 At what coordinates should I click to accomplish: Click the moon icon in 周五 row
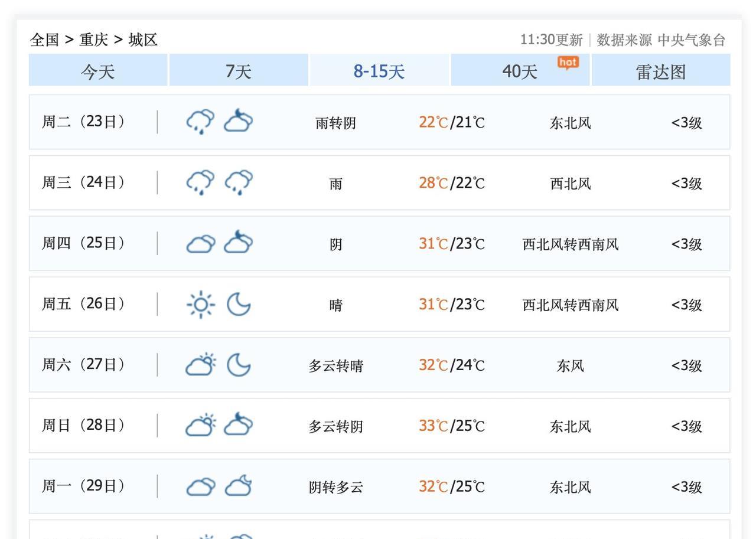(x=239, y=304)
